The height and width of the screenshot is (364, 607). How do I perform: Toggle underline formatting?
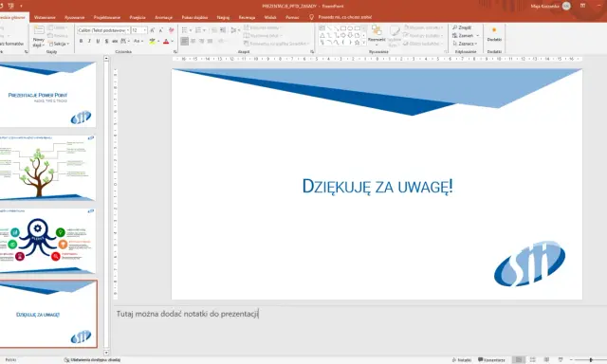98,41
